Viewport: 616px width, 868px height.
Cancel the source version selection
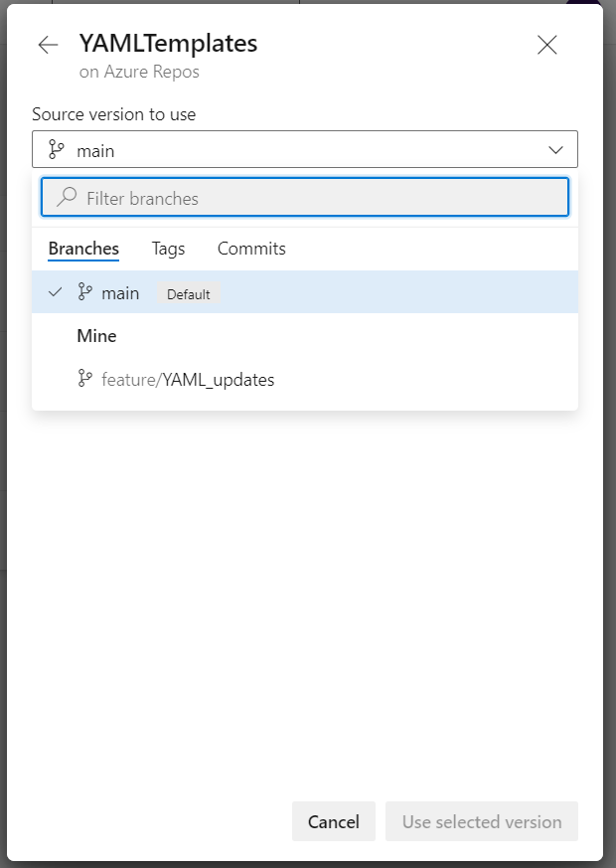(x=334, y=821)
